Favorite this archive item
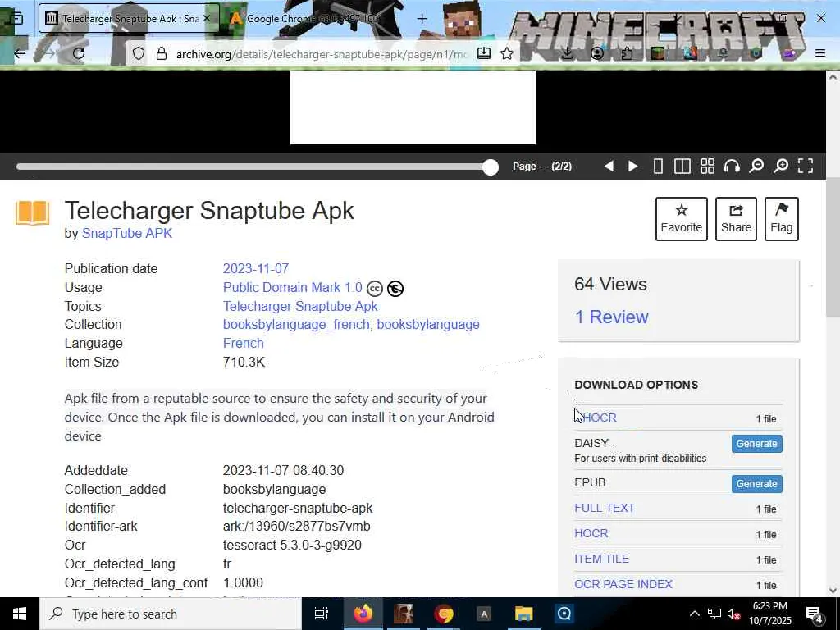Screen dimensions: 840x630 coord(682,218)
